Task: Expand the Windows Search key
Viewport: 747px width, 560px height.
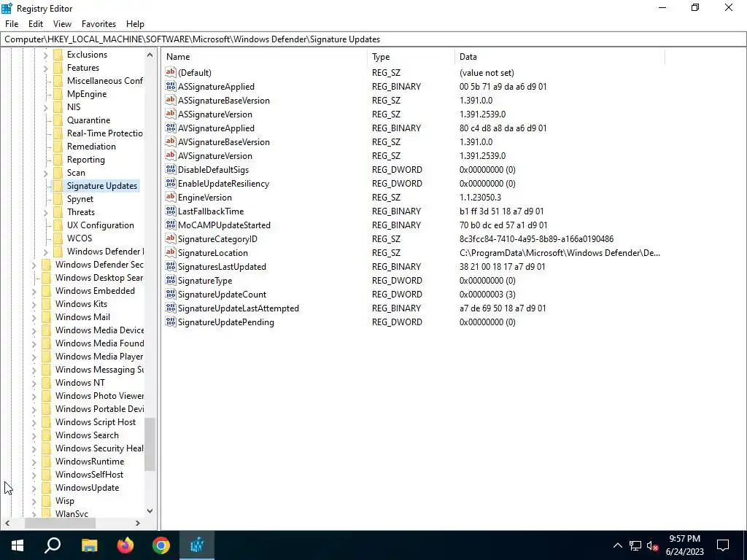Action: click(x=34, y=436)
